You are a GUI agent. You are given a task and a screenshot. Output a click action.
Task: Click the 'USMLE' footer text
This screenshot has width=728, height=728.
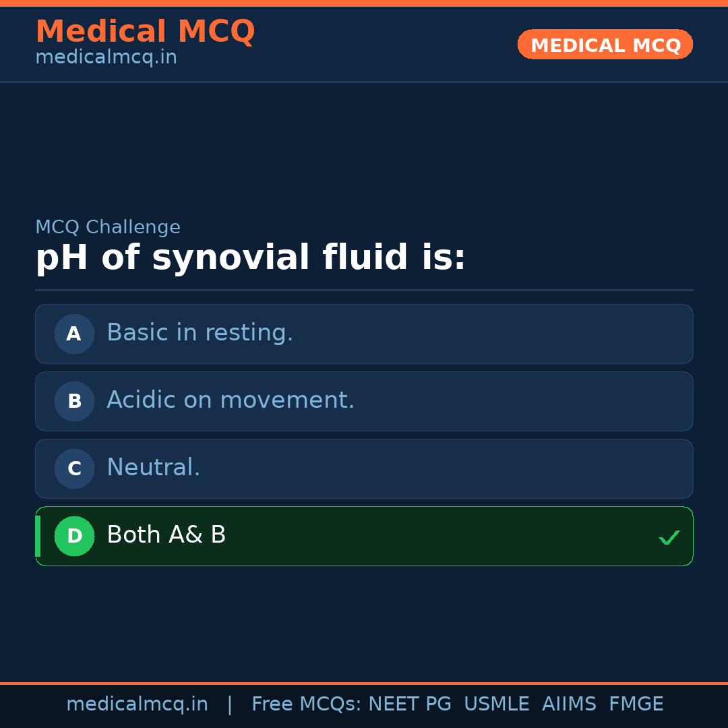[496, 704]
